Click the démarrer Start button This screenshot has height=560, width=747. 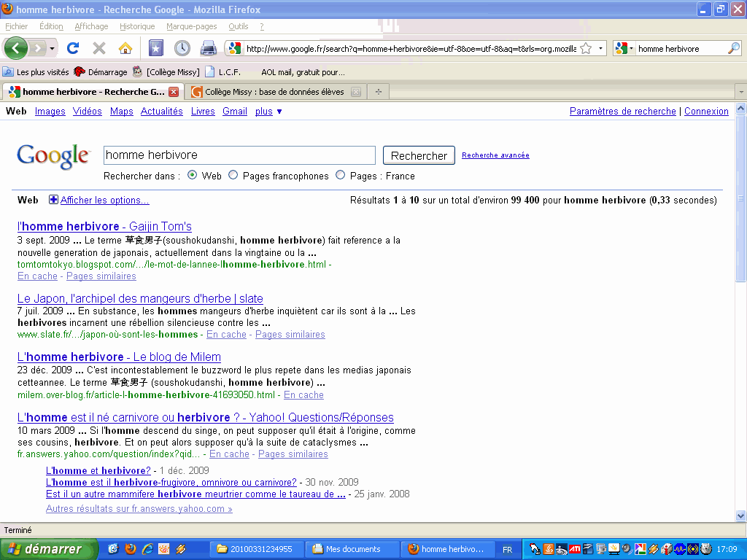click(x=49, y=549)
